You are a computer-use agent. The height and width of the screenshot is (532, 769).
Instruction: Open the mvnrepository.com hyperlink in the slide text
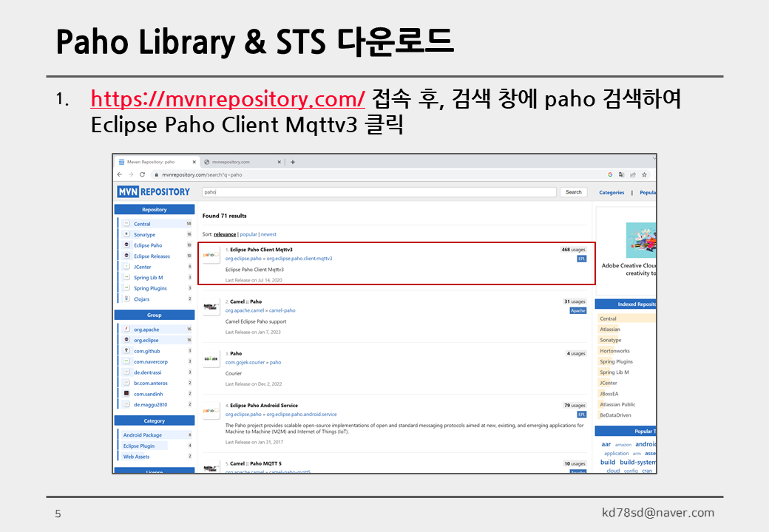[x=228, y=99]
